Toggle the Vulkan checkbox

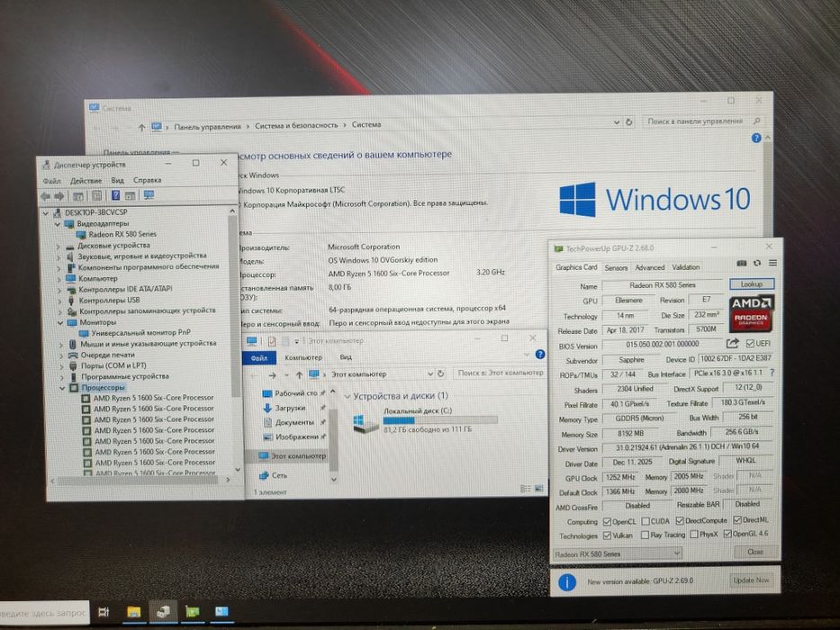click(x=607, y=535)
